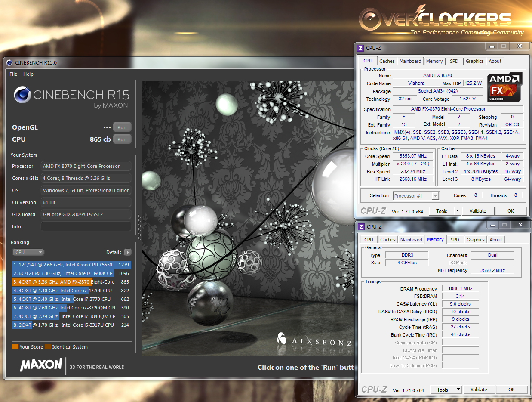Click the DRAM Frequency value 1086.1 MHz
Viewport: 532px width, 402px height.
(460, 289)
